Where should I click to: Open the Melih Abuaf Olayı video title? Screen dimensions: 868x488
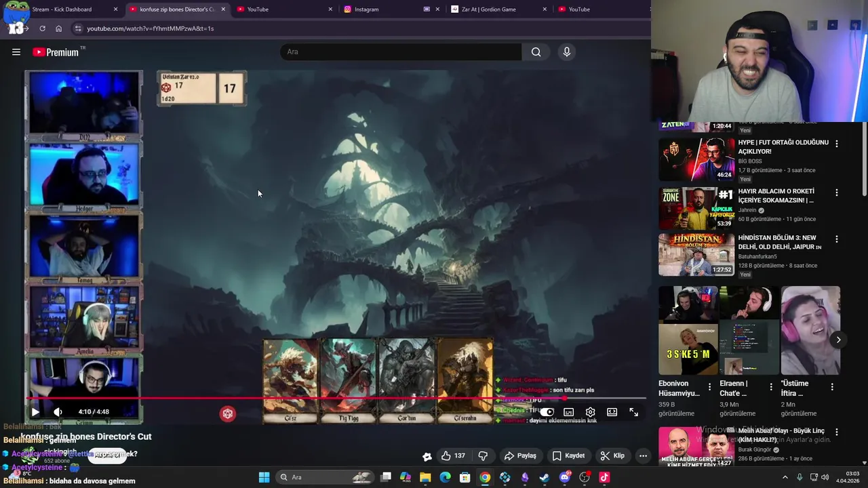pos(781,435)
